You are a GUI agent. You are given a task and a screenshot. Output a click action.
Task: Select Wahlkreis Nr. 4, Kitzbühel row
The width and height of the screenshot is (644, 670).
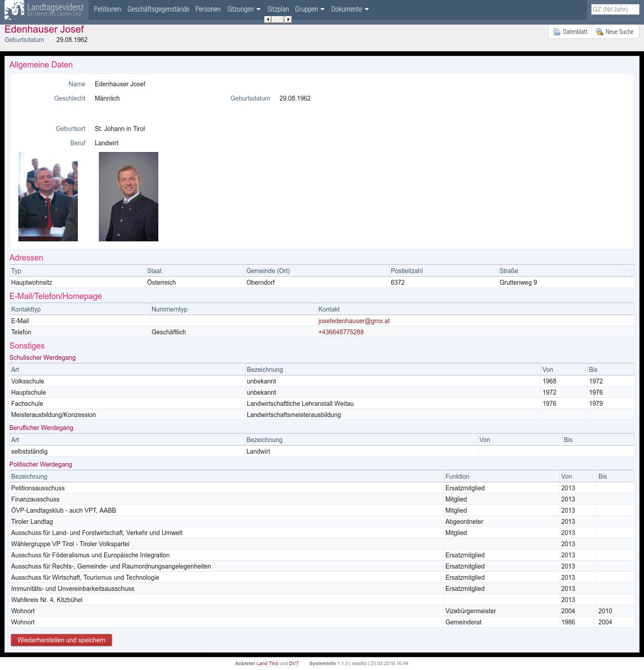pos(322,600)
